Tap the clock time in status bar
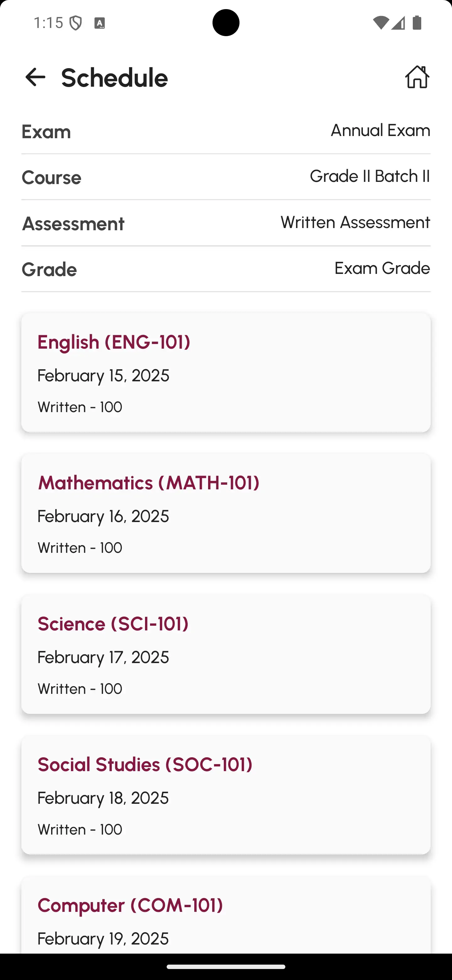 pyautogui.click(x=48, y=23)
